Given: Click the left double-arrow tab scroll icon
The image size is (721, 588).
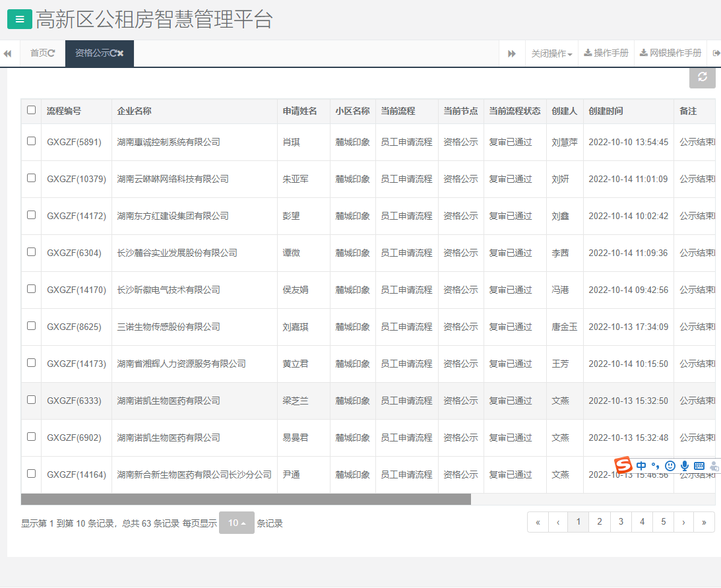Looking at the screenshot, I should tap(7, 53).
